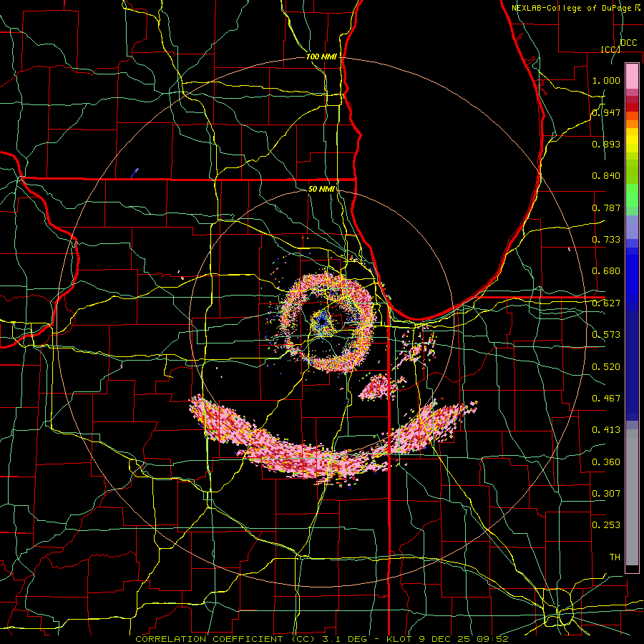Pick the 0.520 legend value
644x644 pixels.
click(x=606, y=367)
